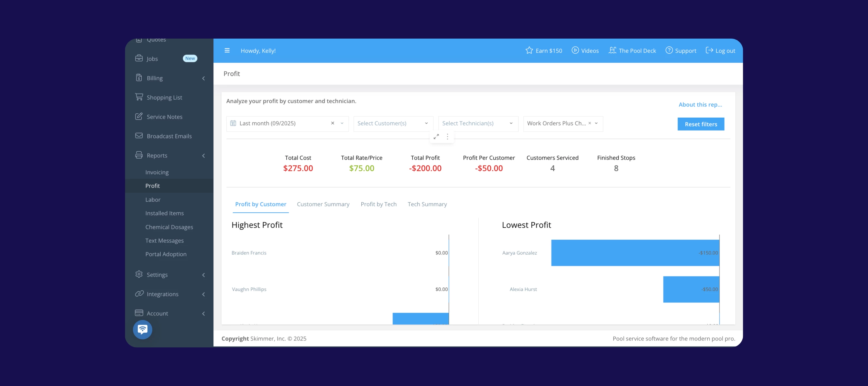Screen dimensions: 868x386
Task: Expand the Billing sidebar section
Action: click(x=203, y=78)
